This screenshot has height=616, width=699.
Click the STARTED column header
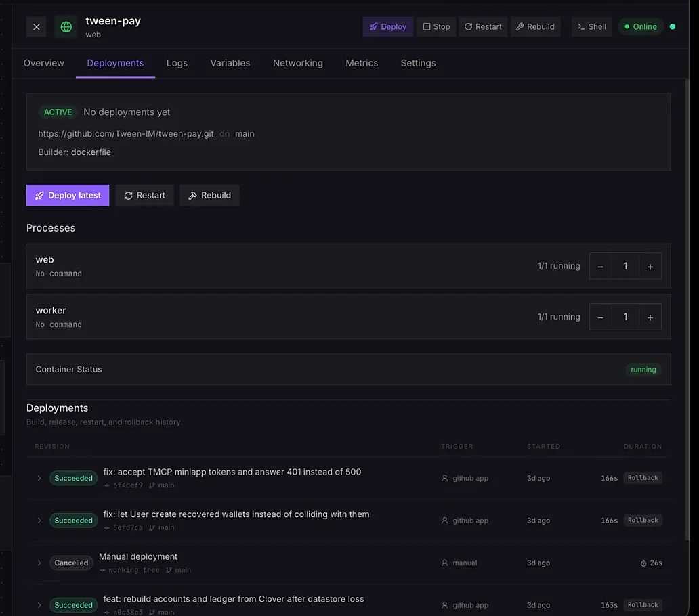543,447
